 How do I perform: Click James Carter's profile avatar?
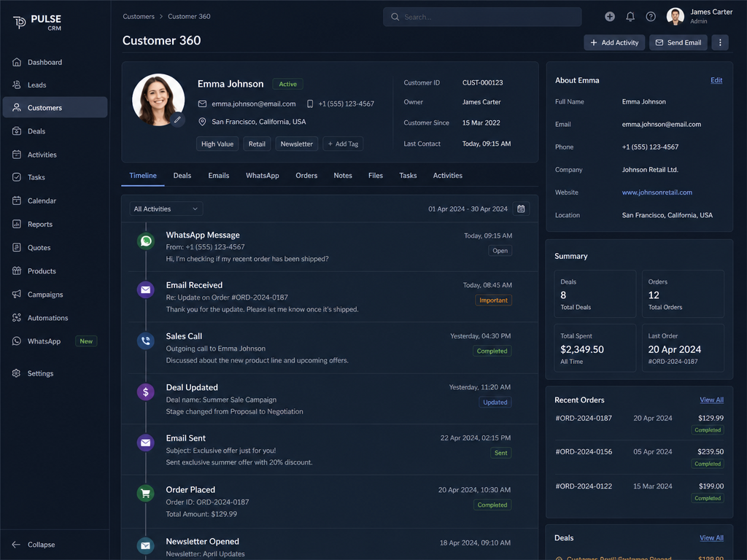tap(675, 16)
